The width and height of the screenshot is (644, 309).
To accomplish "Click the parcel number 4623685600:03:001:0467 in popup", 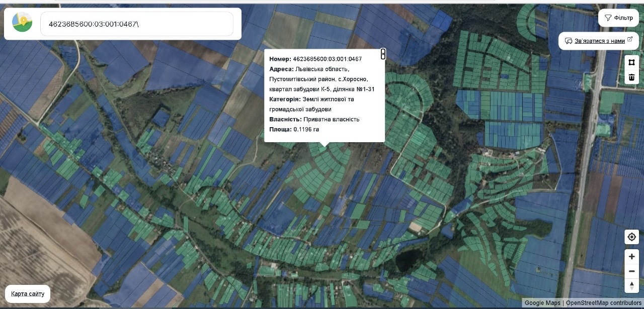I will [x=327, y=59].
